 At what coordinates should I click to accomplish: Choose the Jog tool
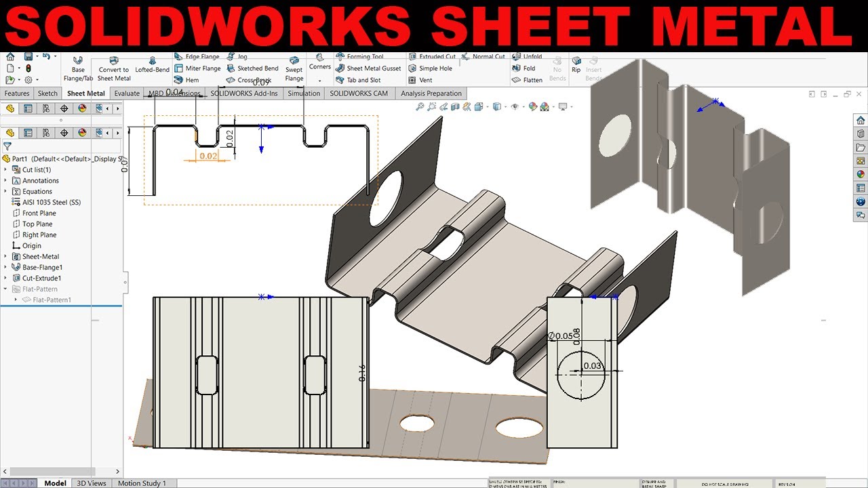(237, 57)
